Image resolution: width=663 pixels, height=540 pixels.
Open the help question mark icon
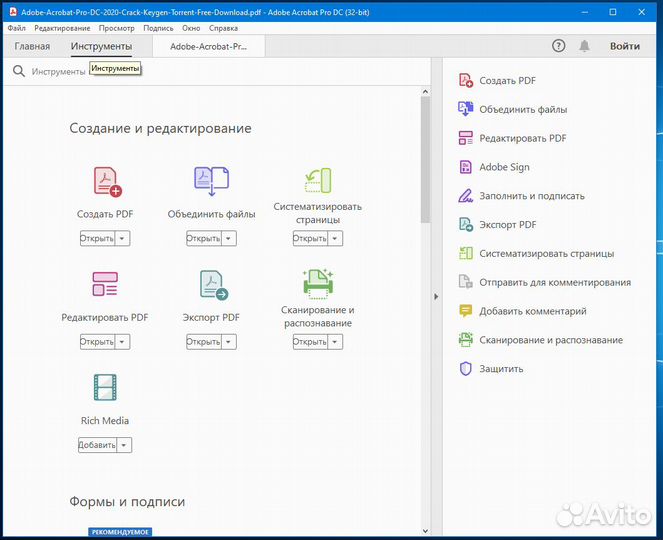559,46
